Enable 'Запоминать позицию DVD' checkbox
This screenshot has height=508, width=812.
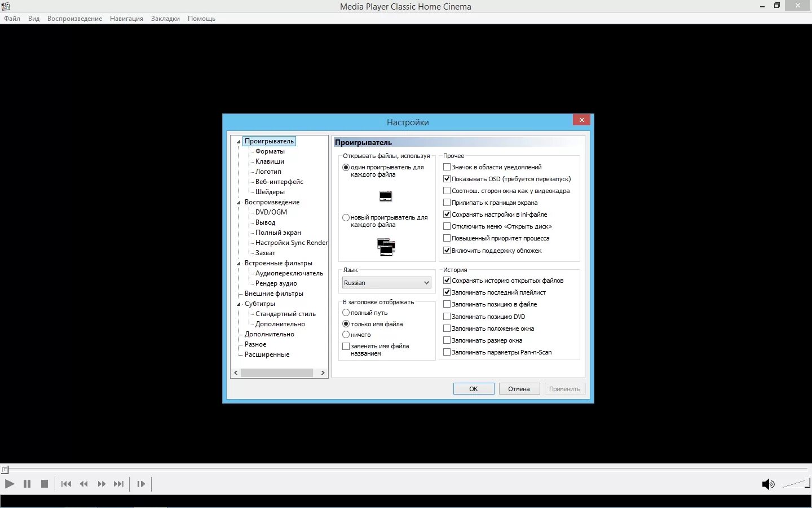pyautogui.click(x=447, y=317)
